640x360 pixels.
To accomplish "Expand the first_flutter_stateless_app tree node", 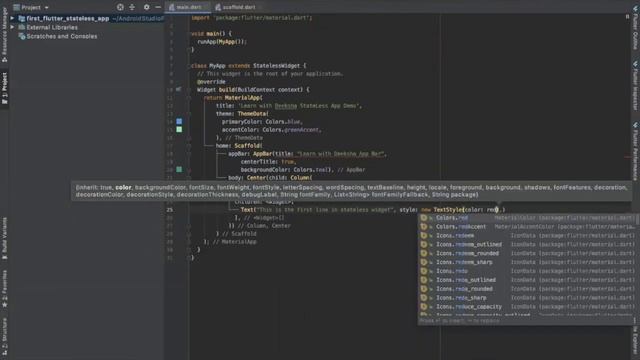I will tap(12, 18).
